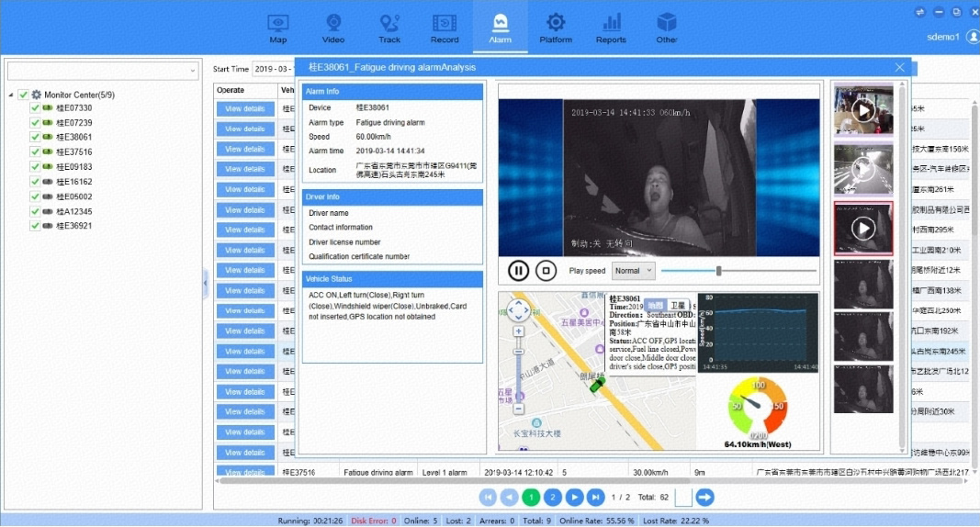Zoom out on the map
This screenshot has width=980, height=527.
[518, 409]
